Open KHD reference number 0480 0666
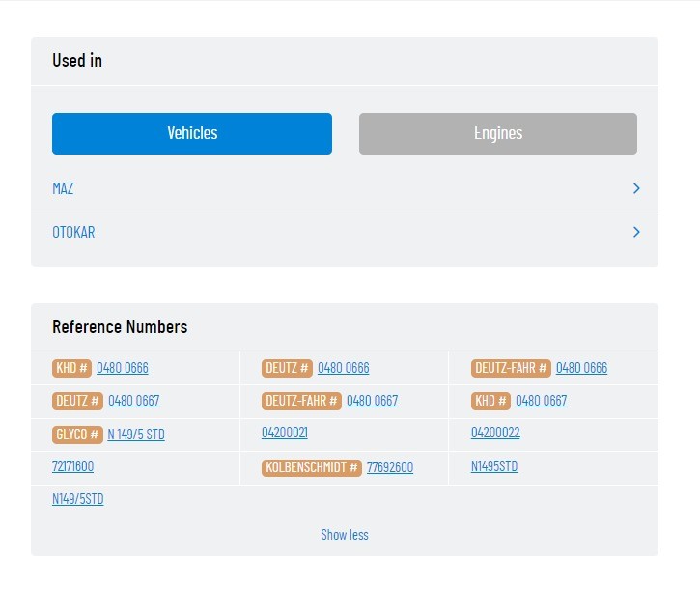This screenshot has height=590, width=700. (x=123, y=368)
